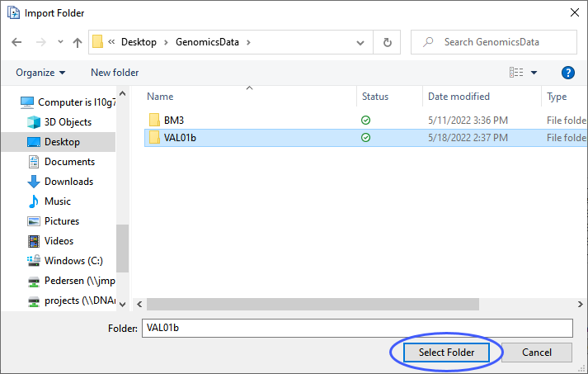
Task: Refresh the GenomicsData folder view
Action: click(387, 42)
